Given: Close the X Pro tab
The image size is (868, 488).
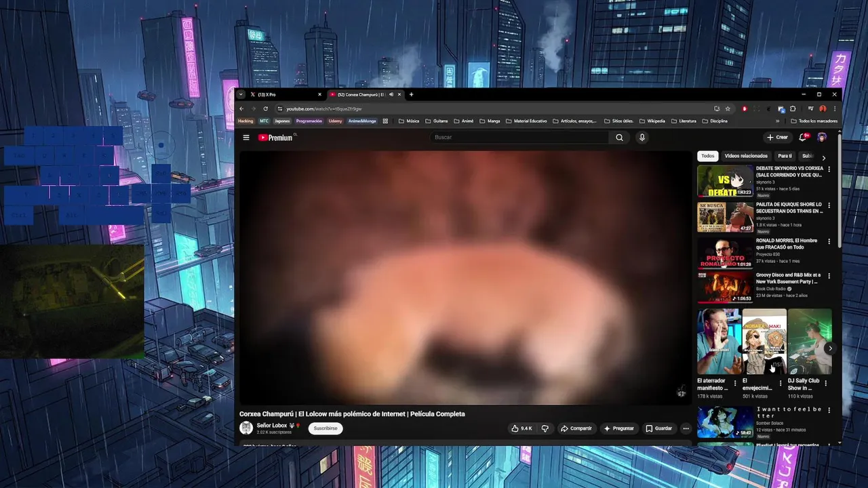Looking at the screenshot, I should pyautogui.click(x=320, y=94).
